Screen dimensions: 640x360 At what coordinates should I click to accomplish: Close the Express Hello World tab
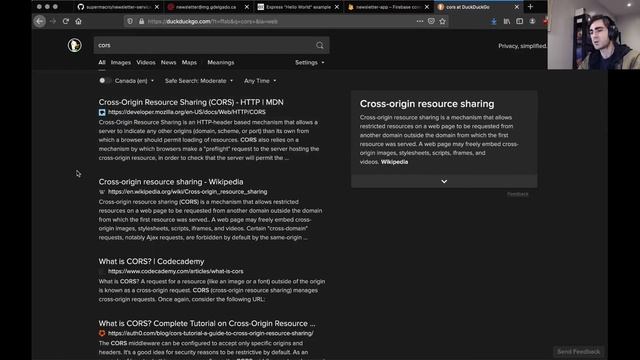(x=337, y=7)
